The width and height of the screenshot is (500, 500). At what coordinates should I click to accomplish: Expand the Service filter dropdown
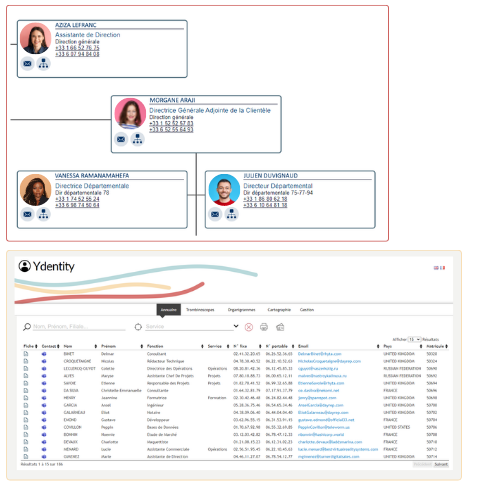click(236, 326)
